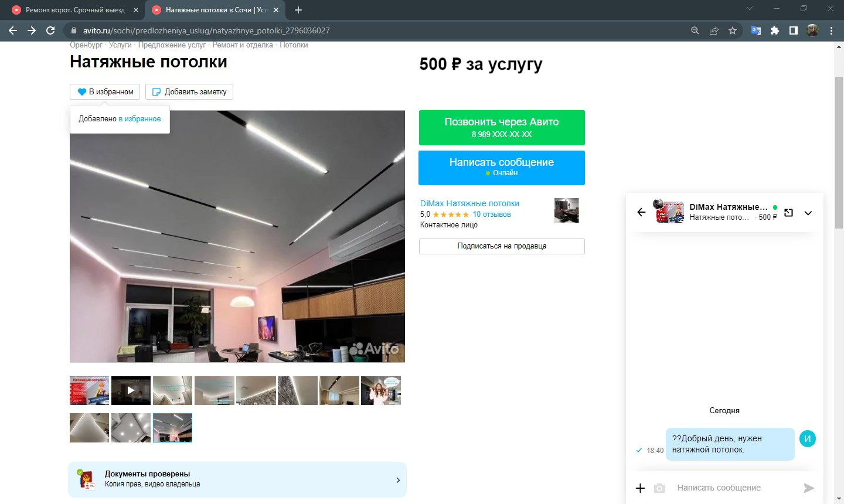This screenshot has height=504, width=844.
Task: Select the seventh gallery thumbnail
Action: (339, 390)
